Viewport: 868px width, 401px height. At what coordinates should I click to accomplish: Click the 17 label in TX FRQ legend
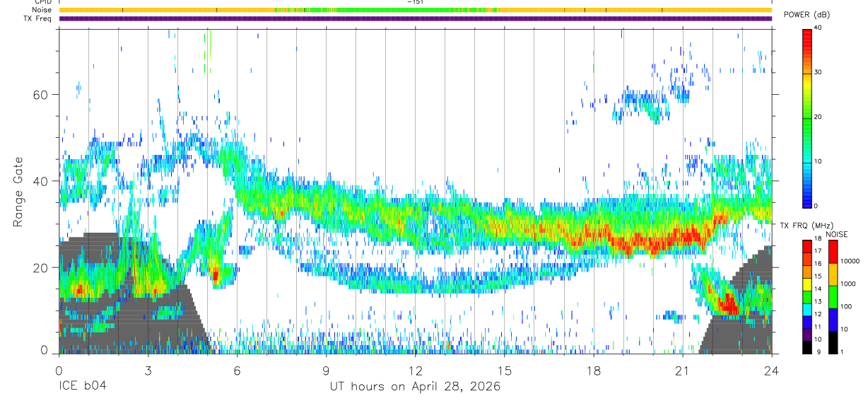coord(818,251)
